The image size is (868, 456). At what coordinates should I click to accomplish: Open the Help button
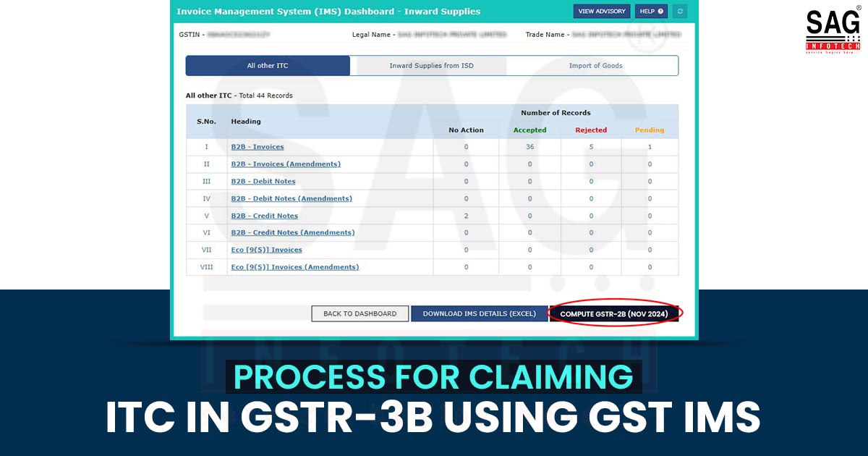click(651, 12)
